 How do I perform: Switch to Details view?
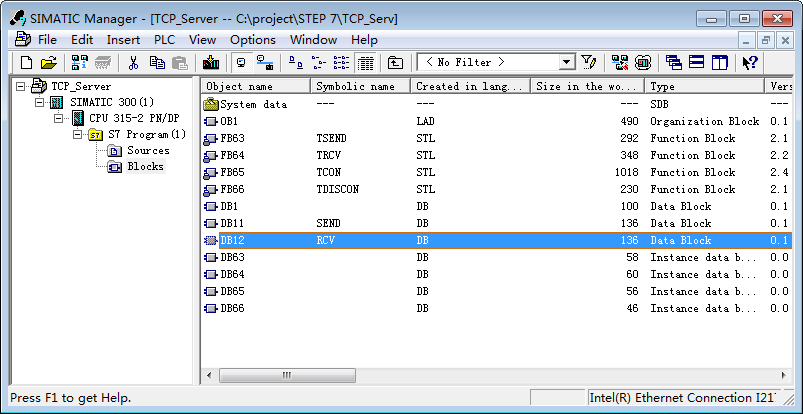click(365, 63)
